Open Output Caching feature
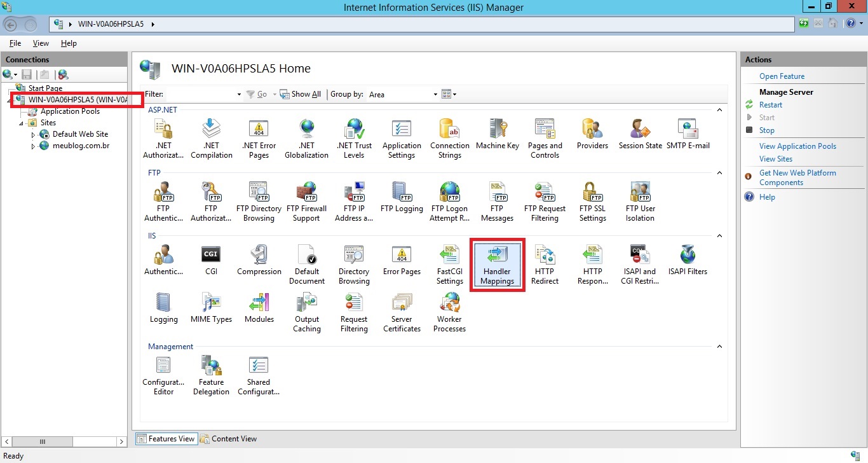The image size is (868, 463). coord(306,312)
